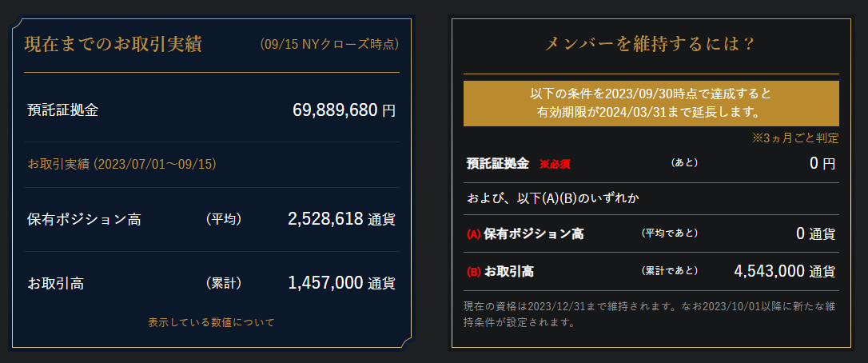The width and height of the screenshot is (868, 363).
Task: Select the gold 2023/09/30 condition banner
Action: point(651,102)
